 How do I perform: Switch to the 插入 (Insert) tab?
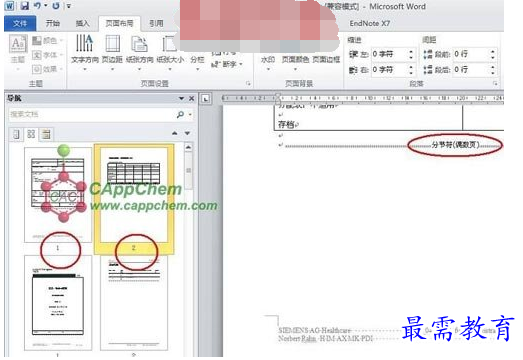coord(82,23)
